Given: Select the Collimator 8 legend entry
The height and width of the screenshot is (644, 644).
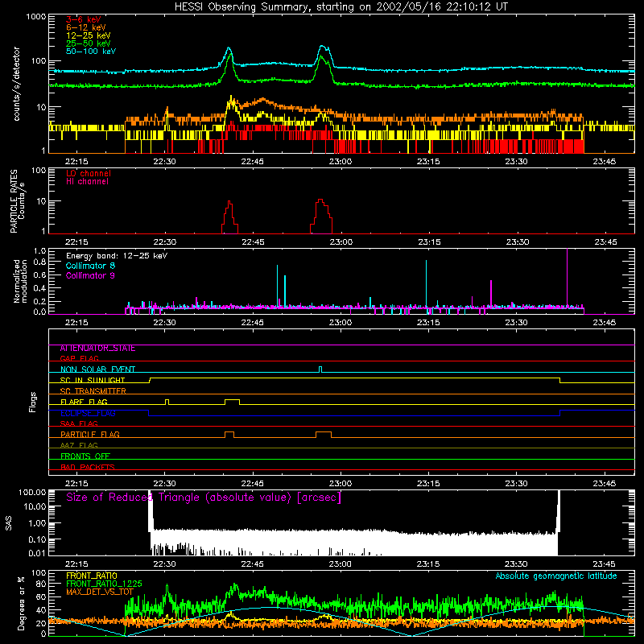Looking at the screenshot, I should 90,266.
